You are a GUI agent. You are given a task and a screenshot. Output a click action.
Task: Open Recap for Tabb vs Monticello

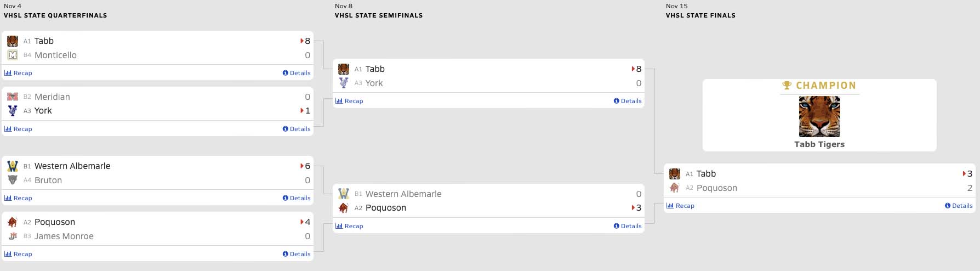19,73
